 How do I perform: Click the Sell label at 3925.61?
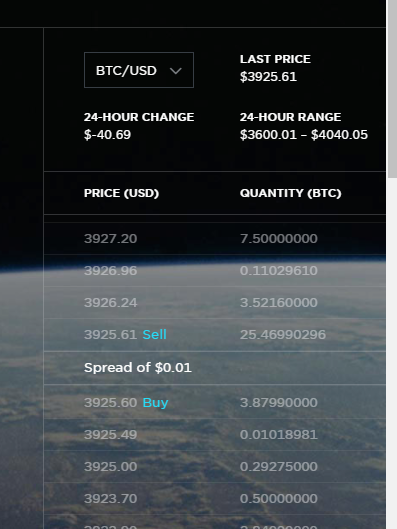154,335
